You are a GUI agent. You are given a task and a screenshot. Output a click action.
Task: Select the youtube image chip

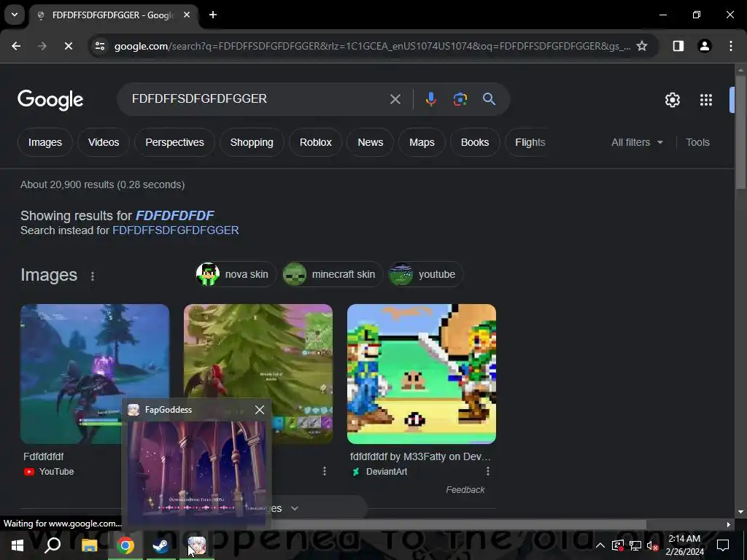click(425, 274)
